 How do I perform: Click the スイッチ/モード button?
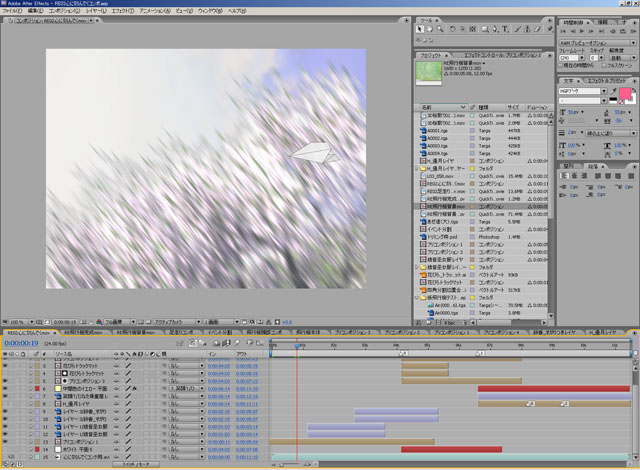pyautogui.click(x=136, y=464)
